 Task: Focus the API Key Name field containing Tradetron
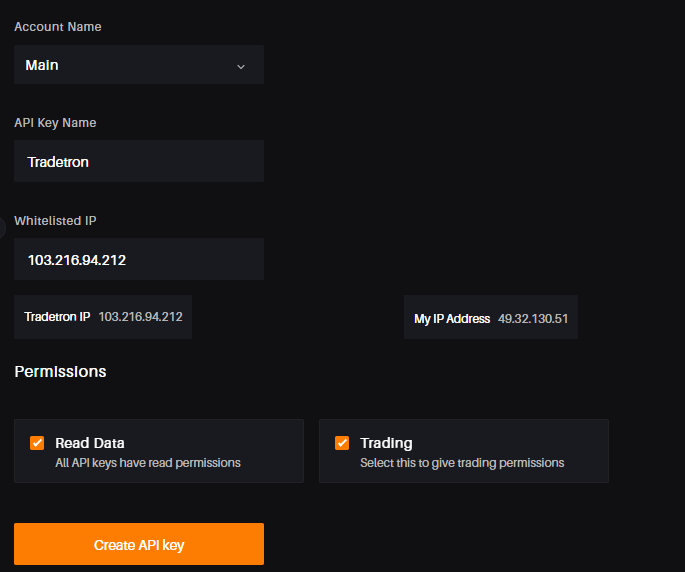click(x=138, y=161)
